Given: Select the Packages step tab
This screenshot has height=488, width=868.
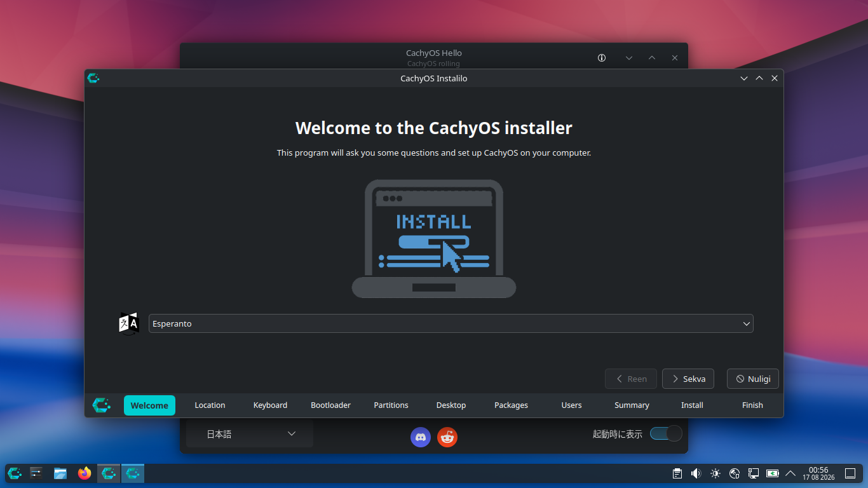Looking at the screenshot, I should [x=512, y=405].
